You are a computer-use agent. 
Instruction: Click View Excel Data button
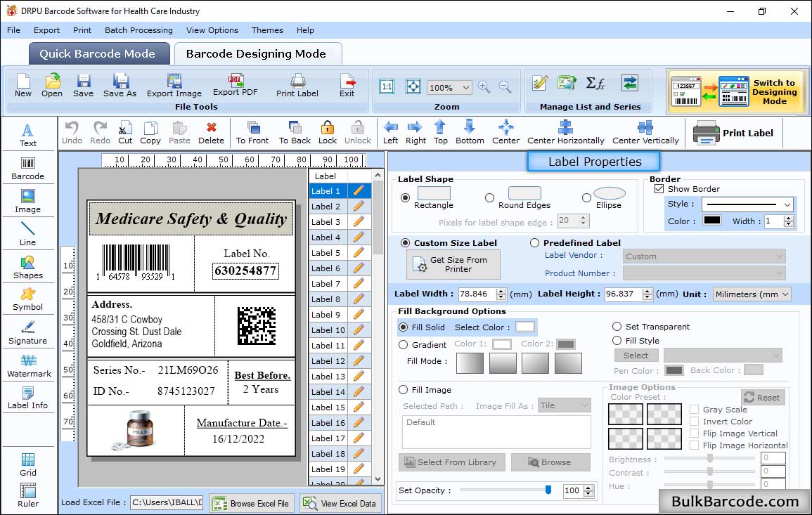point(340,504)
